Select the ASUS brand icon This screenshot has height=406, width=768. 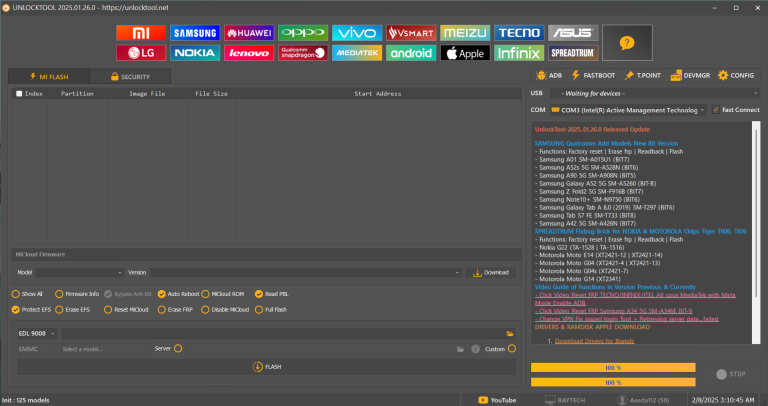[573, 33]
